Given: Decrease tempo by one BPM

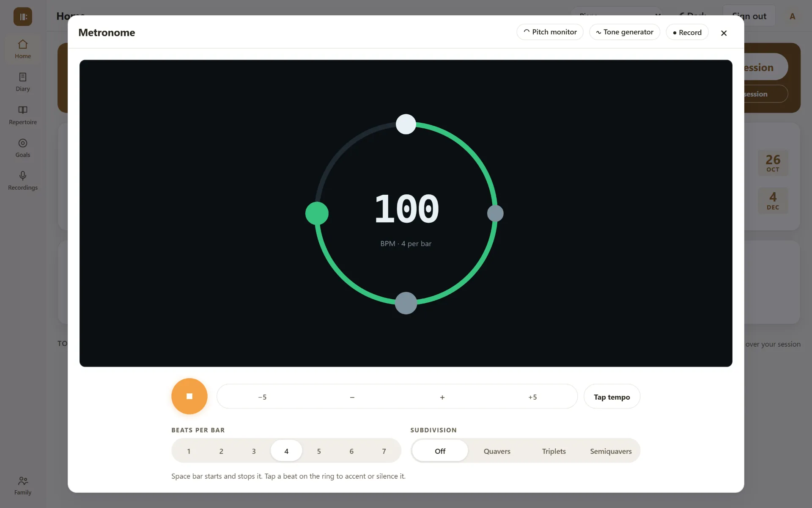Looking at the screenshot, I should pos(352,397).
